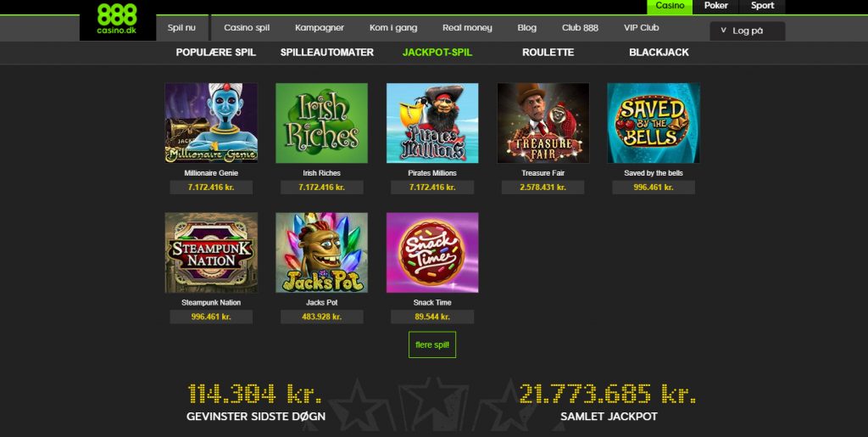Image resolution: width=868 pixels, height=437 pixels.
Task: Expand the Log på dropdown
Action: (748, 31)
